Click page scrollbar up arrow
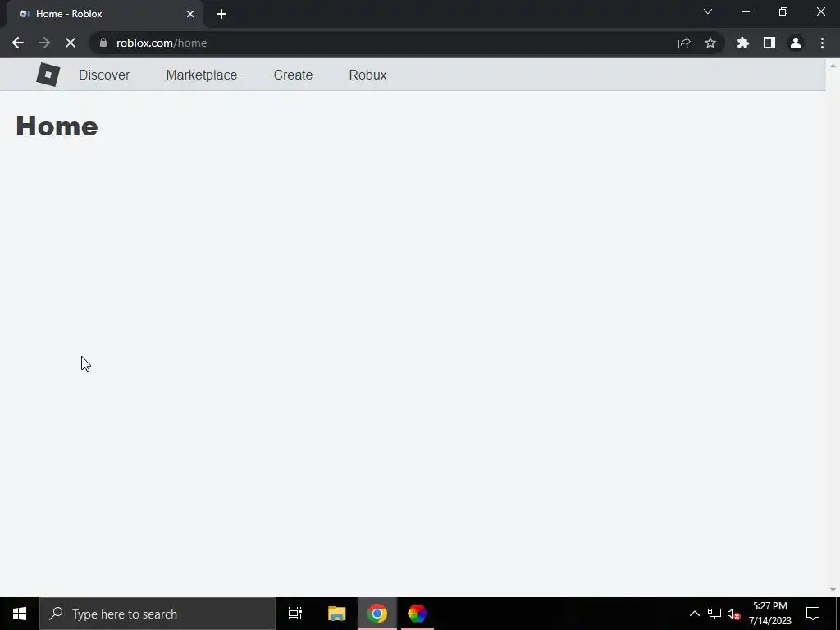The image size is (840, 630). tap(833, 66)
